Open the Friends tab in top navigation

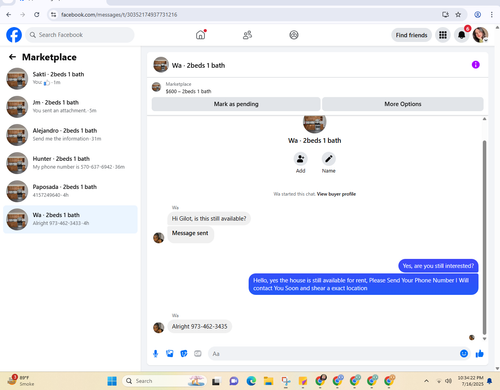coord(247,35)
